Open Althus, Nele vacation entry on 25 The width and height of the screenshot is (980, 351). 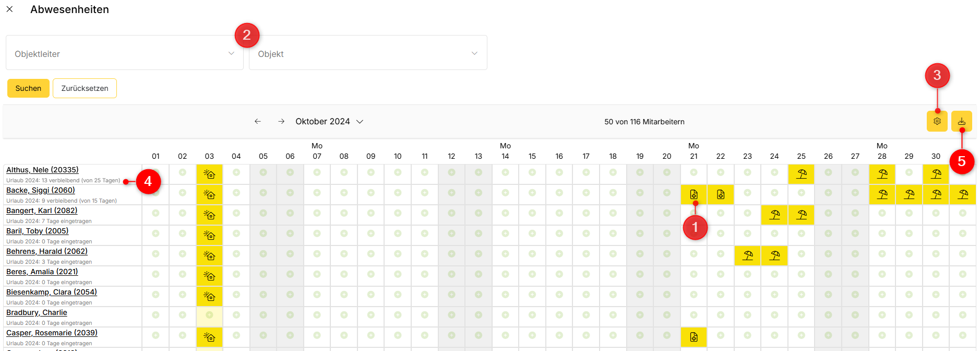click(x=801, y=174)
